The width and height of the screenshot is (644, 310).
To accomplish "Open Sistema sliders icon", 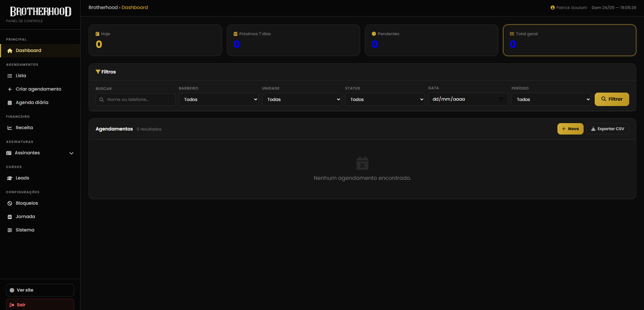I will coord(10,230).
